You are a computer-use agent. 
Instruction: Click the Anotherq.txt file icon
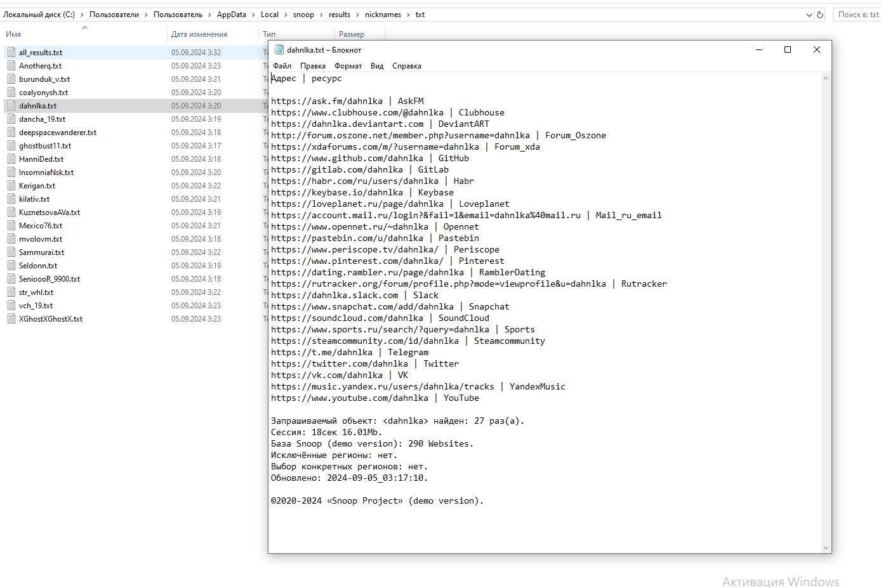(11, 65)
